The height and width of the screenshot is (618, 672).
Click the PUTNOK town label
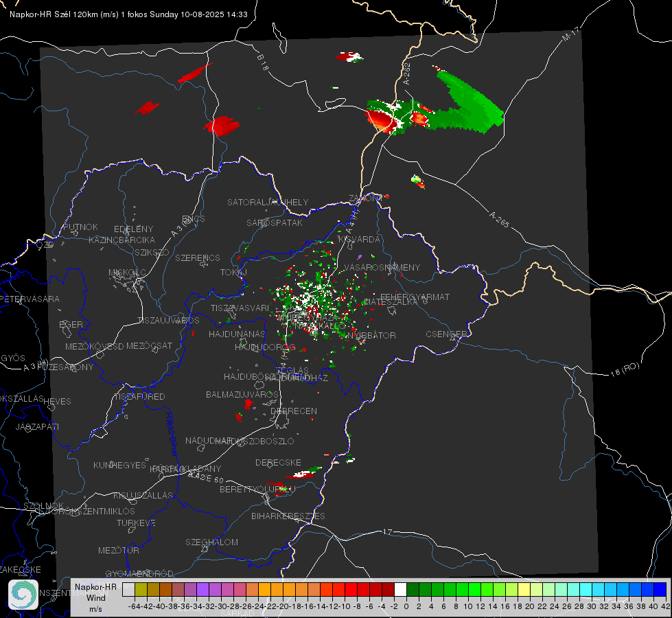pyautogui.click(x=80, y=227)
